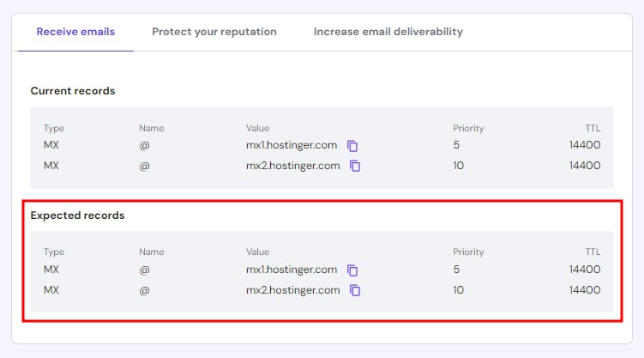Viewport: 644px width, 358px height.
Task: Switch to the Receive emails tab
Action: [x=75, y=32]
